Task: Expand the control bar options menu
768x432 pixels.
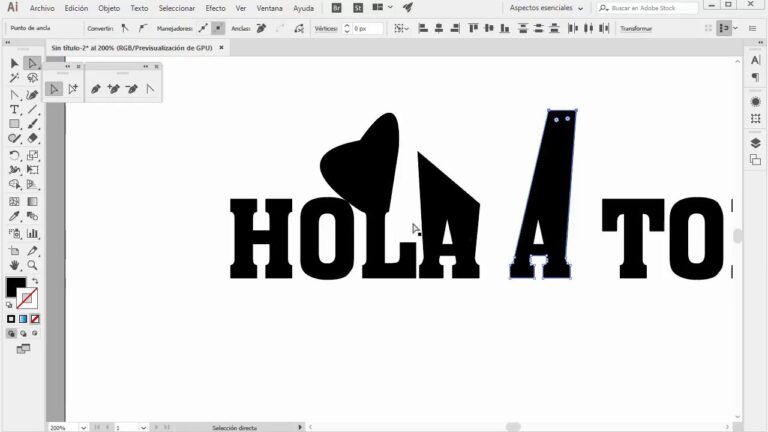Action: (x=753, y=28)
